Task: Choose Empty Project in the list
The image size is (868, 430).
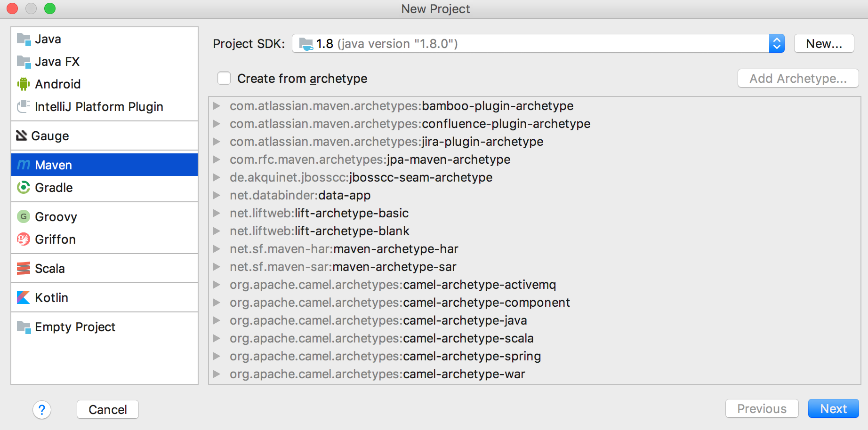Action: 75,327
